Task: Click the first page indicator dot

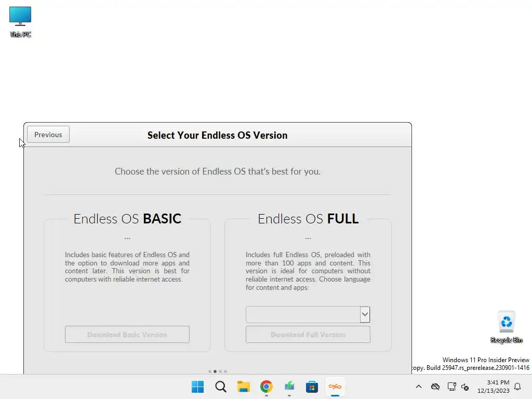Action: coord(210,371)
